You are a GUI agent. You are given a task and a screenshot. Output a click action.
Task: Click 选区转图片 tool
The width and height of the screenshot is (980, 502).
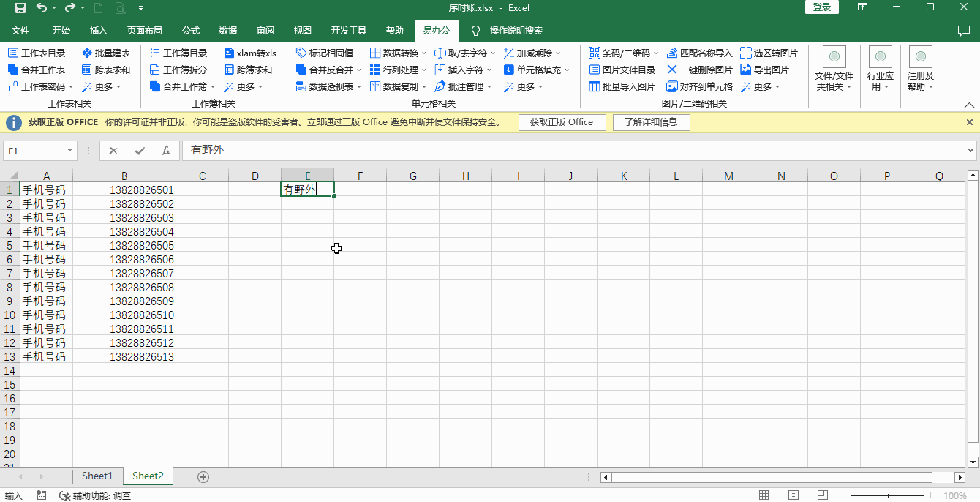(x=769, y=53)
